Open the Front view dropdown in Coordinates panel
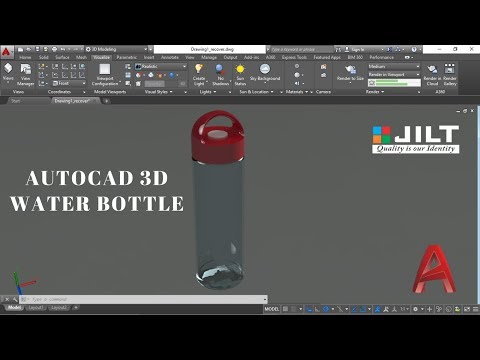Viewport: 480px width, 360px height. point(69,83)
